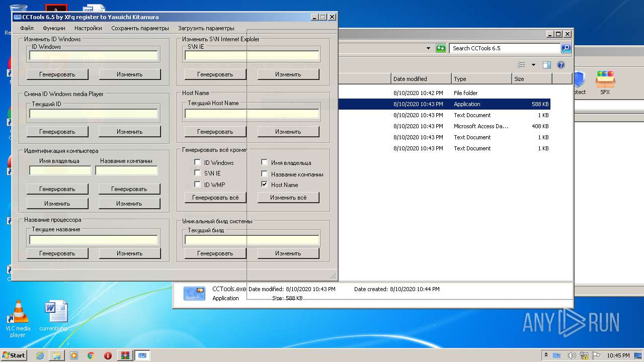Click the Opera taskbar icon
Screen dimensions: 644x362
[x=108, y=355]
